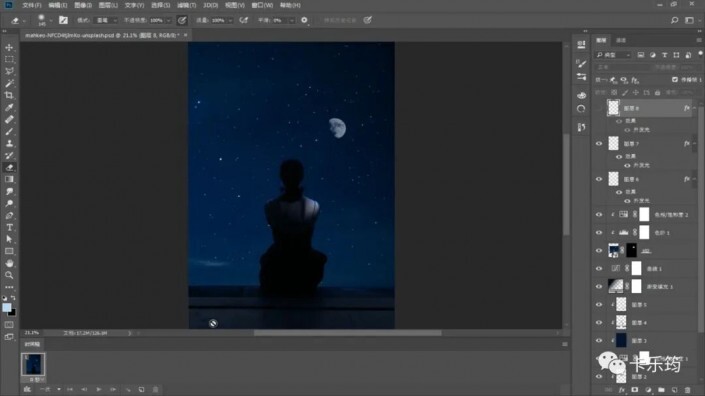Open the eraser mode dropdown

[107, 20]
